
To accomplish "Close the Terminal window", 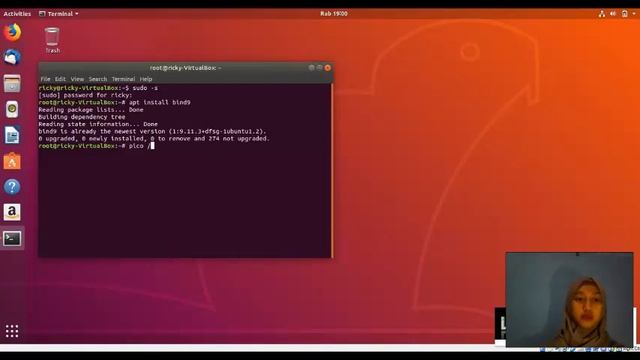I will 328,68.
